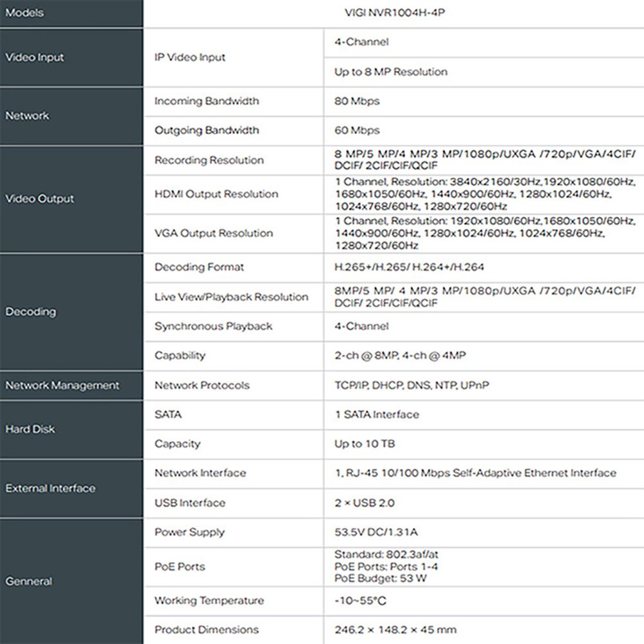
Task: Select the Recording Resolution row label
Action: pyautogui.click(x=209, y=160)
